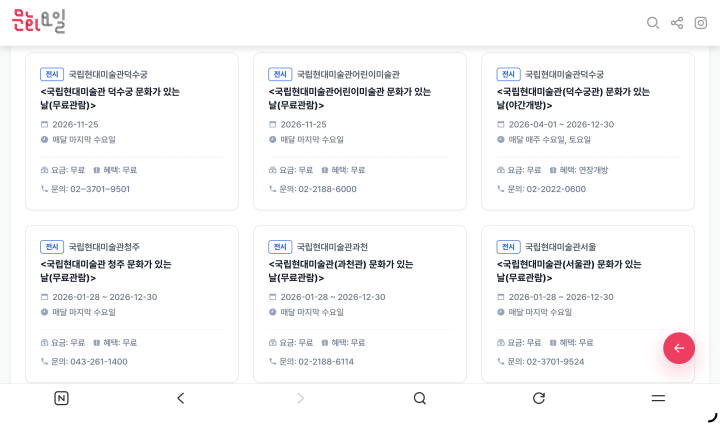Click date range 2026-04-01 ~ 2026-12-30
The width and height of the screenshot is (720, 425).
(561, 124)
